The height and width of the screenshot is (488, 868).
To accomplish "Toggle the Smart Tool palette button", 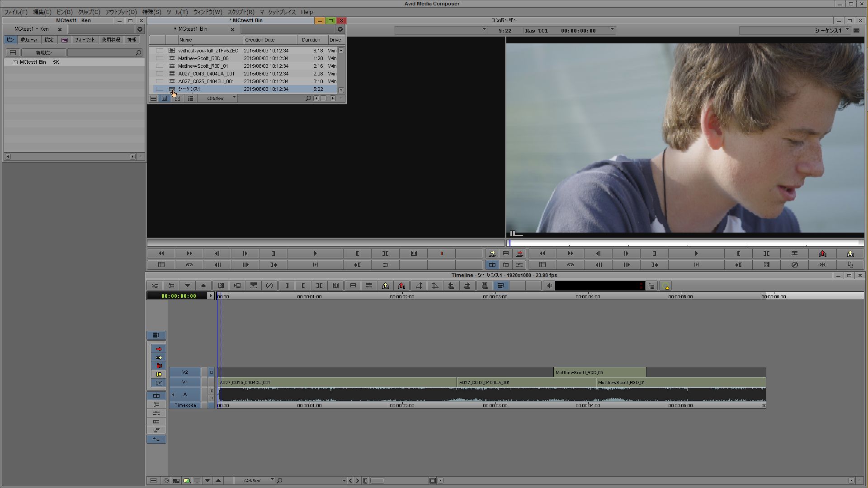I will pos(156,335).
